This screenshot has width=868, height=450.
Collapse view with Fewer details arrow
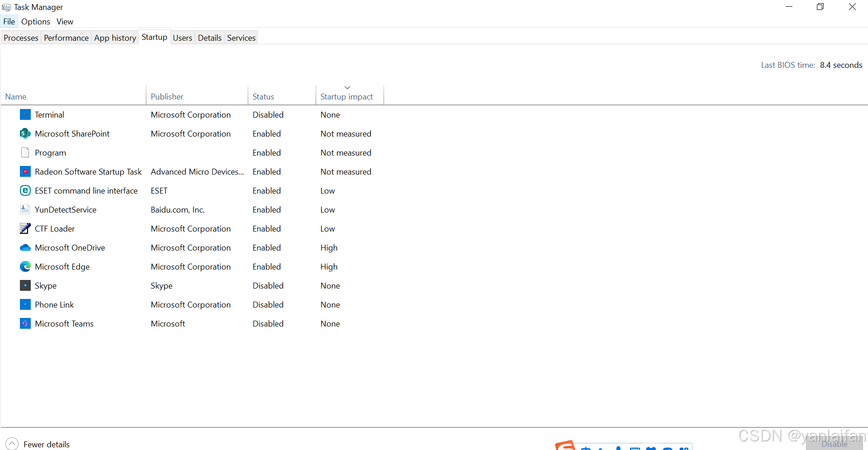click(12, 444)
